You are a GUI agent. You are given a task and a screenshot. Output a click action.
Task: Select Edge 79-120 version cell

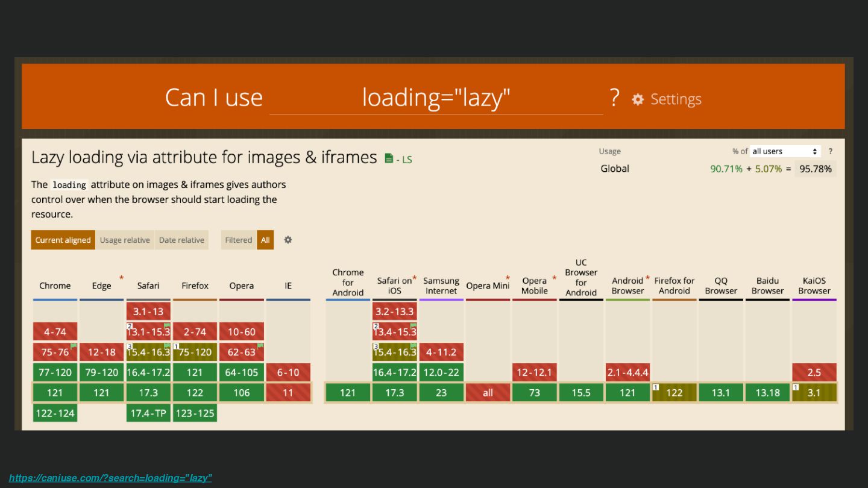101,372
